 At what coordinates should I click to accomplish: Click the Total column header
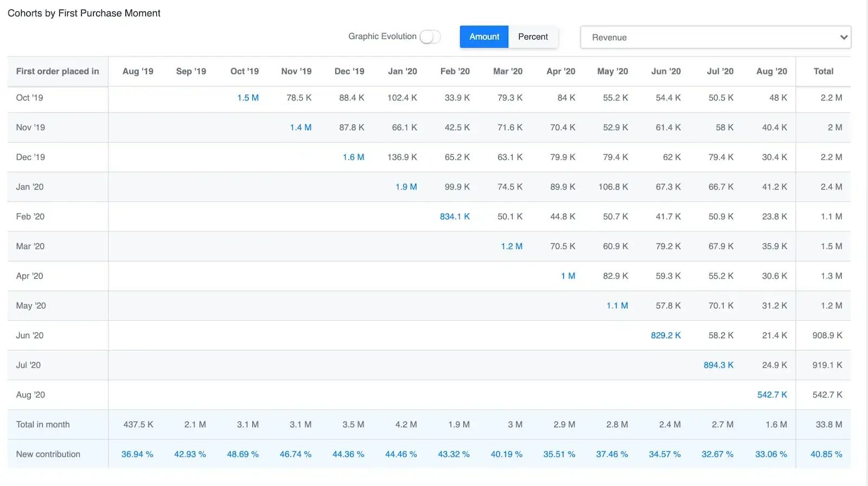pyautogui.click(x=823, y=71)
